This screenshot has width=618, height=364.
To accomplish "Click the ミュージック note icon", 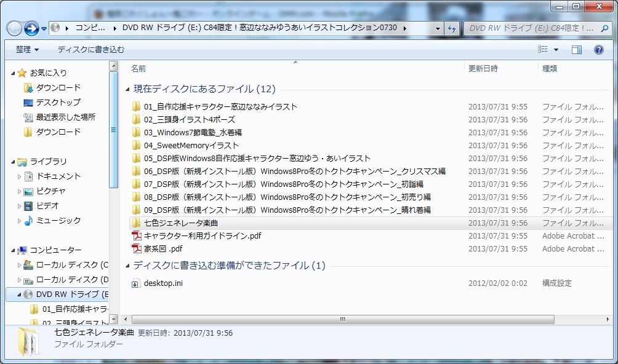I will pyautogui.click(x=28, y=221).
